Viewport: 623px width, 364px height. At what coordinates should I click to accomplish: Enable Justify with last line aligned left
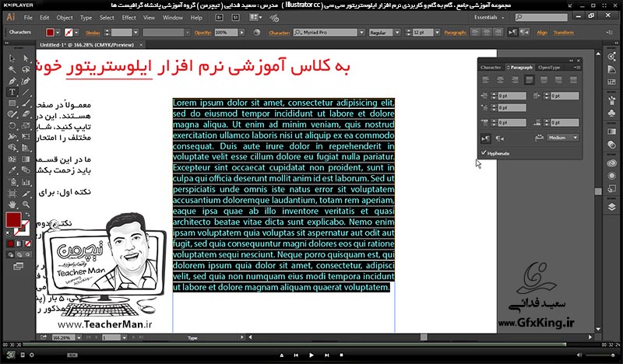530,80
